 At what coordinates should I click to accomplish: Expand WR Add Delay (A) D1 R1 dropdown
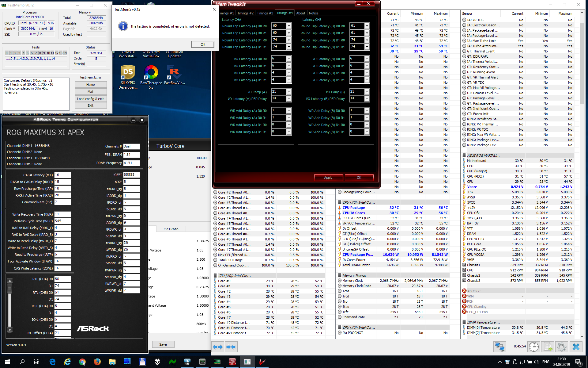point(288,132)
